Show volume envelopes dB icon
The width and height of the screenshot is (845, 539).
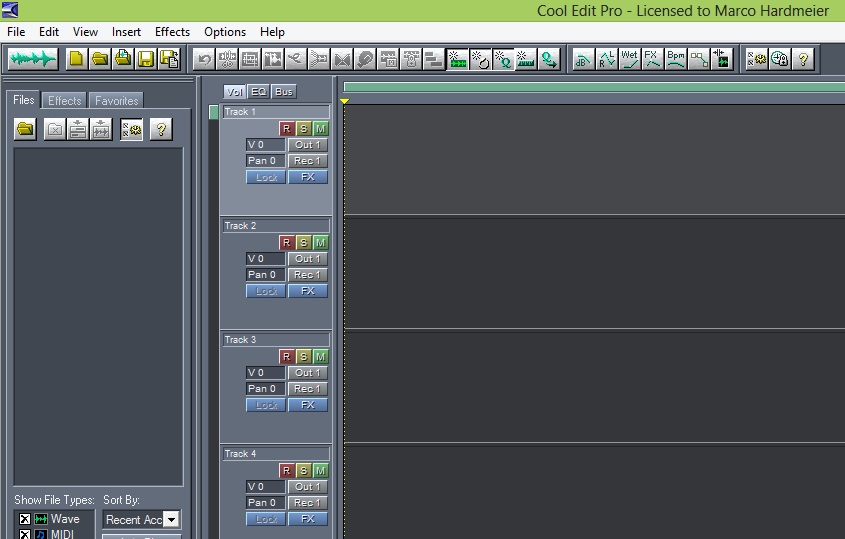pos(583,59)
